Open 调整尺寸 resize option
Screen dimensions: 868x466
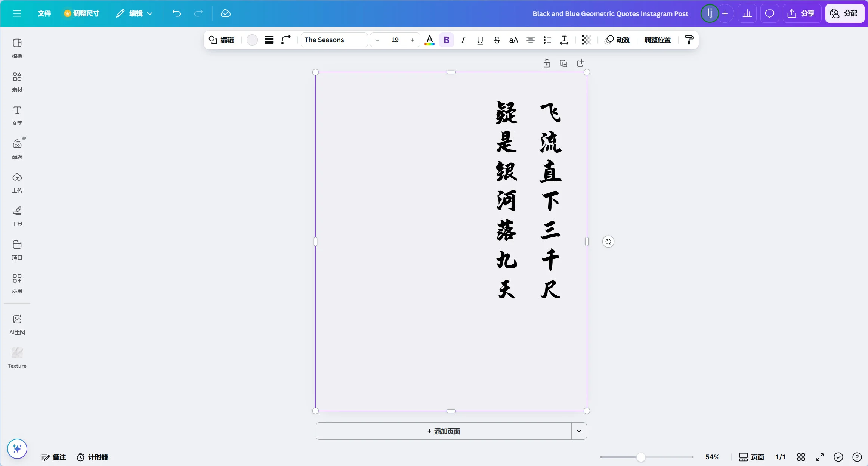(x=81, y=13)
